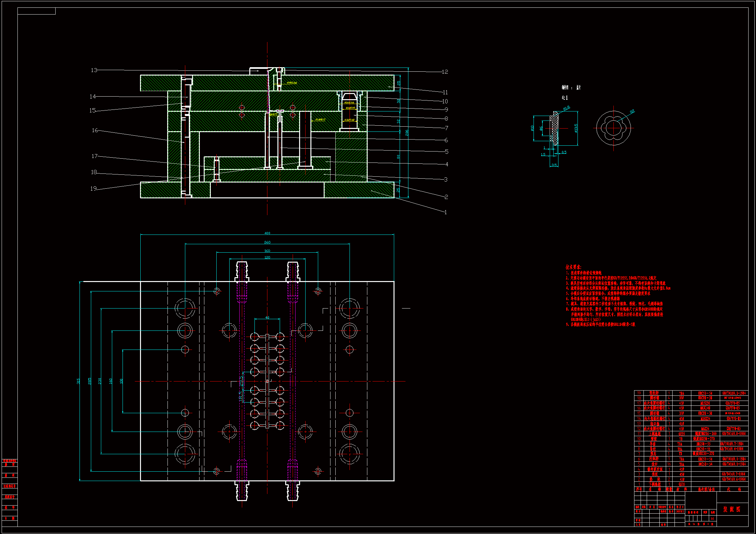Click the 260 dimension in plan view

click(267, 242)
